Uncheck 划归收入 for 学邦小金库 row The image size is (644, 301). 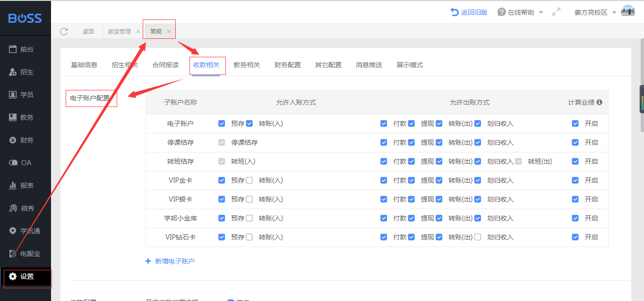[x=478, y=218]
